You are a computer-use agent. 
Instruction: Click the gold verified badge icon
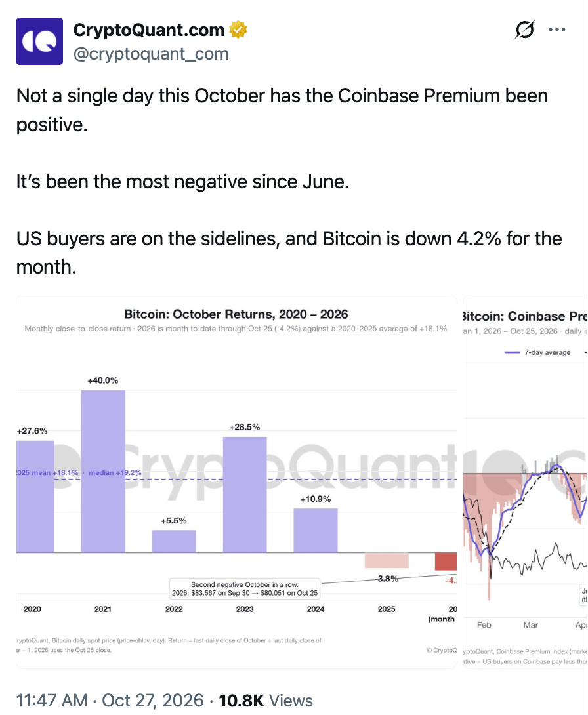coord(238,30)
